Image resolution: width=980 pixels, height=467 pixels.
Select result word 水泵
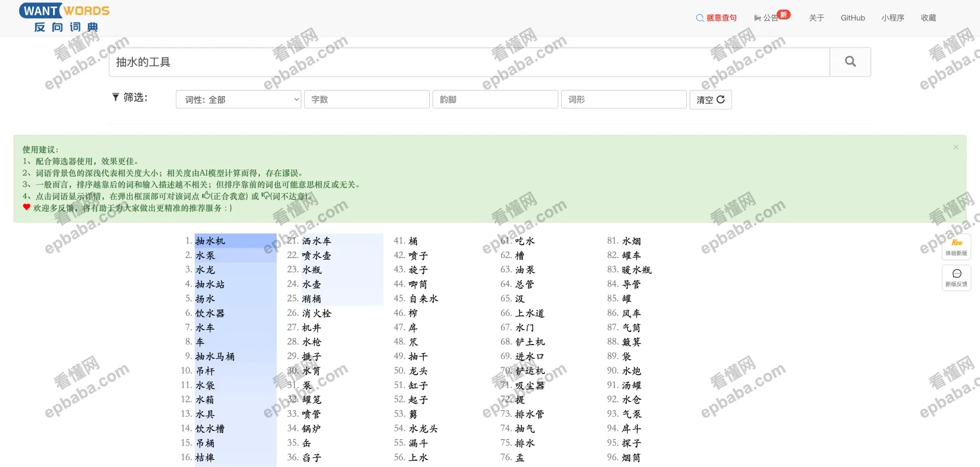point(206,255)
